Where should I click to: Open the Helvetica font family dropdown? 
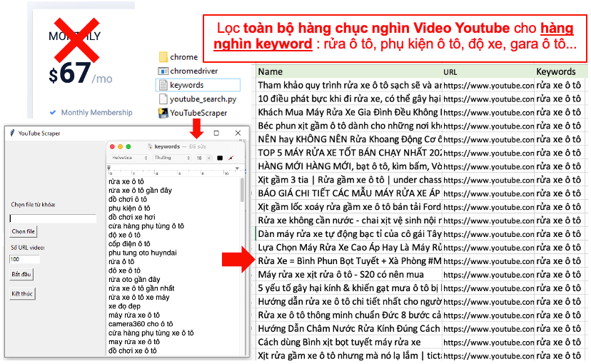coord(129,158)
